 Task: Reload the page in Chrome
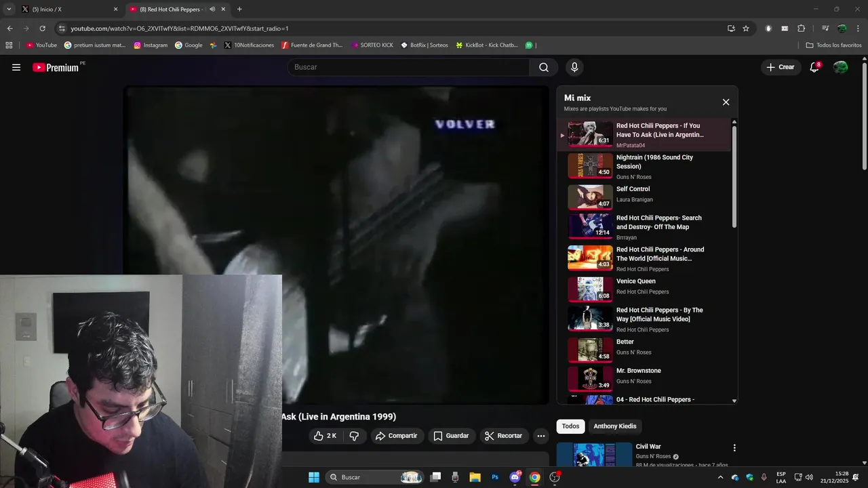tap(42, 28)
